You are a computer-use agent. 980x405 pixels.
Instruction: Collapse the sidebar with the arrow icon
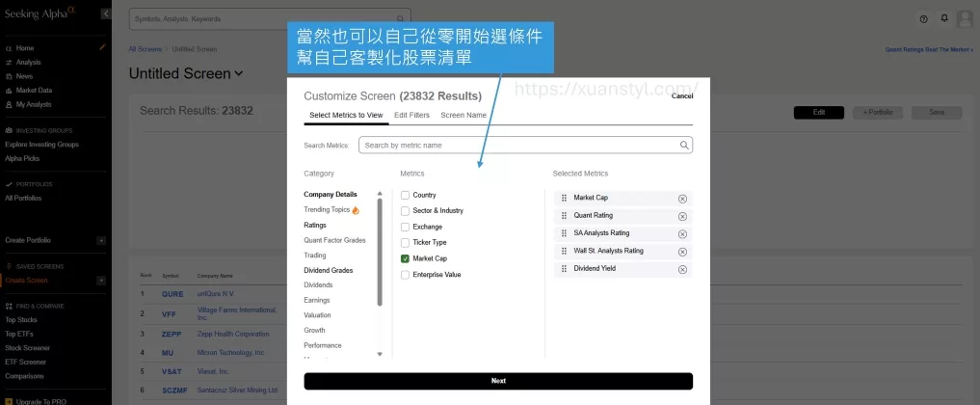(106, 13)
